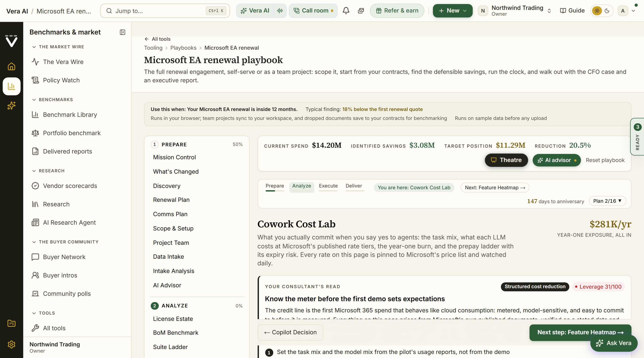Click the Vera AI voice waveform icon
The height and width of the screenshot is (358, 644).
280,11
